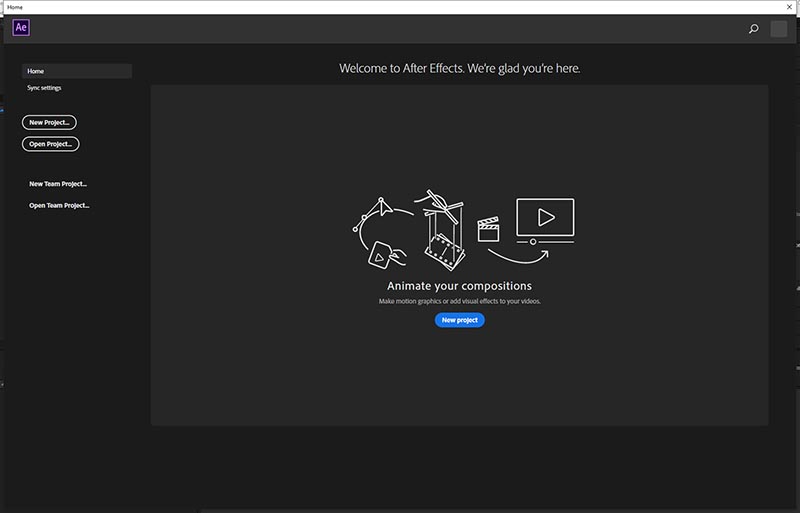Click the monitor play illustration

[x=545, y=222]
